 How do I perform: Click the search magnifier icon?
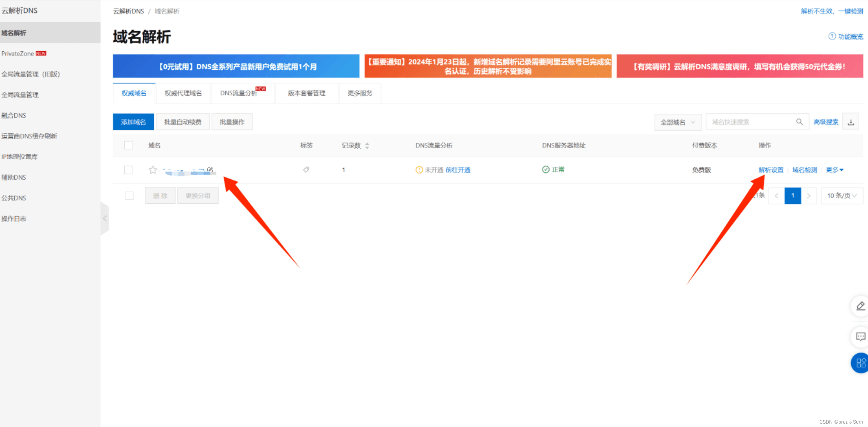pos(799,122)
